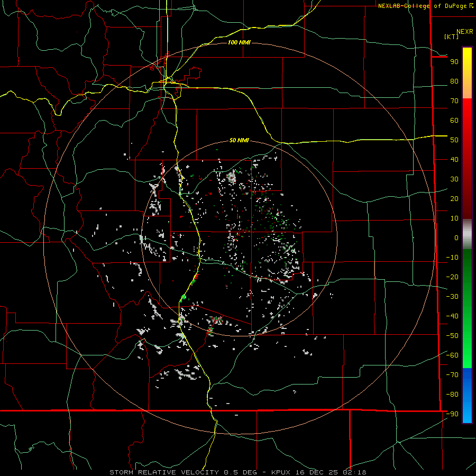This screenshot has width=476, height=476.
Task: Click the KT units label above the scale
Action: (452, 36)
